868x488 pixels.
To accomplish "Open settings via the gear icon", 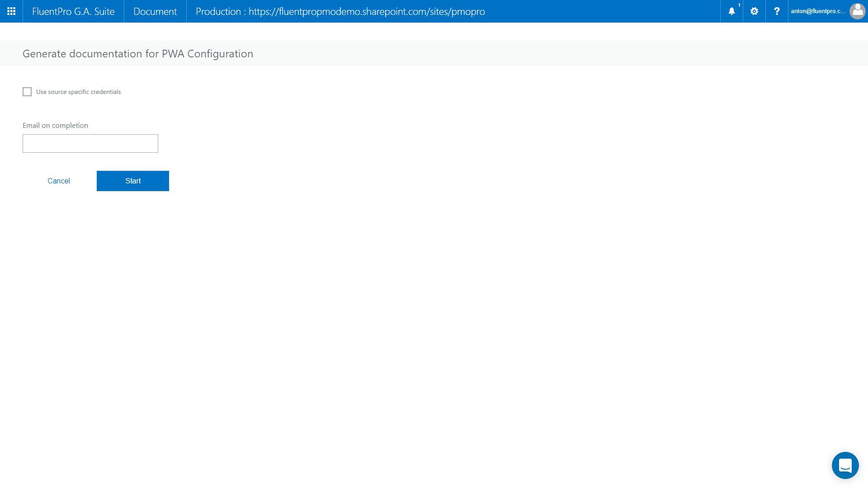I will 754,11.
